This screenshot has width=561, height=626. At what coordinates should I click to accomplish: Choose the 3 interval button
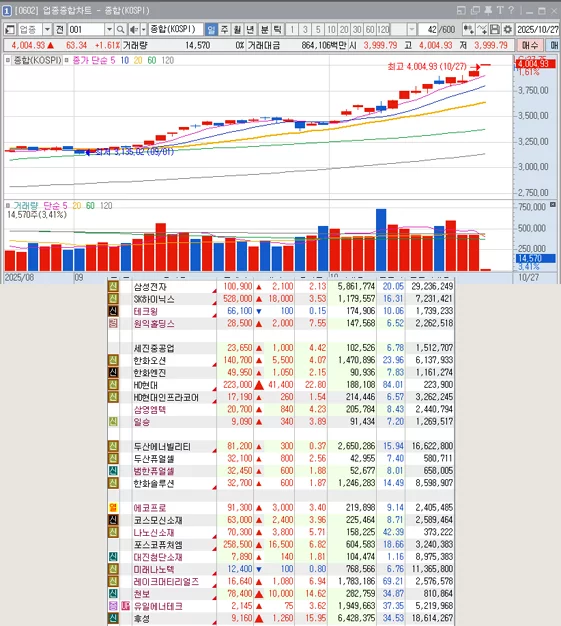pos(305,30)
